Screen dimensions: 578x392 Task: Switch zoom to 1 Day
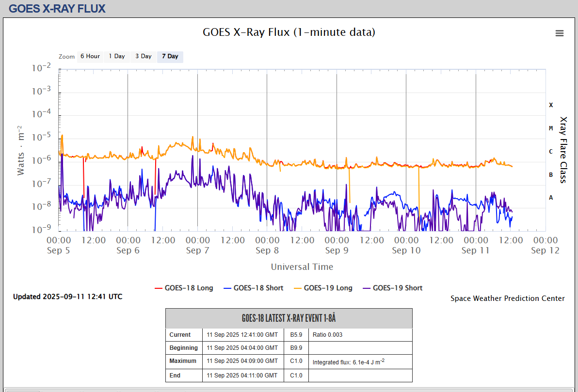116,57
